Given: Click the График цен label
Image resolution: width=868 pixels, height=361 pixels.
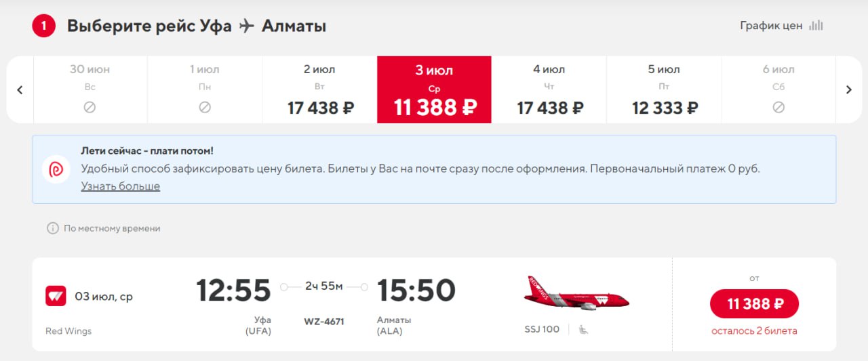Looking at the screenshot, I should 771,26.
